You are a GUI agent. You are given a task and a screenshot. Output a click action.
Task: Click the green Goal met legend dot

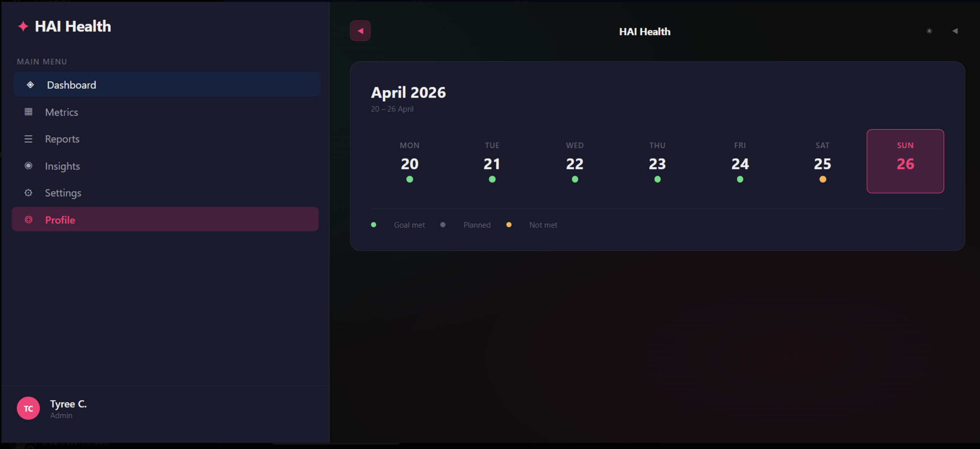[x=374, y=224]
